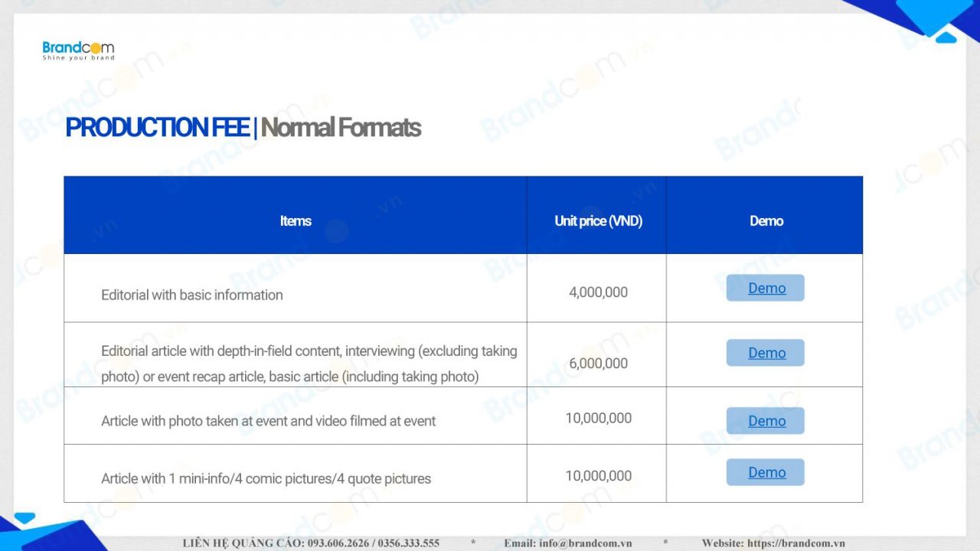
Task: Select the 6,000,000 price cell
Action: pos(598,364)
